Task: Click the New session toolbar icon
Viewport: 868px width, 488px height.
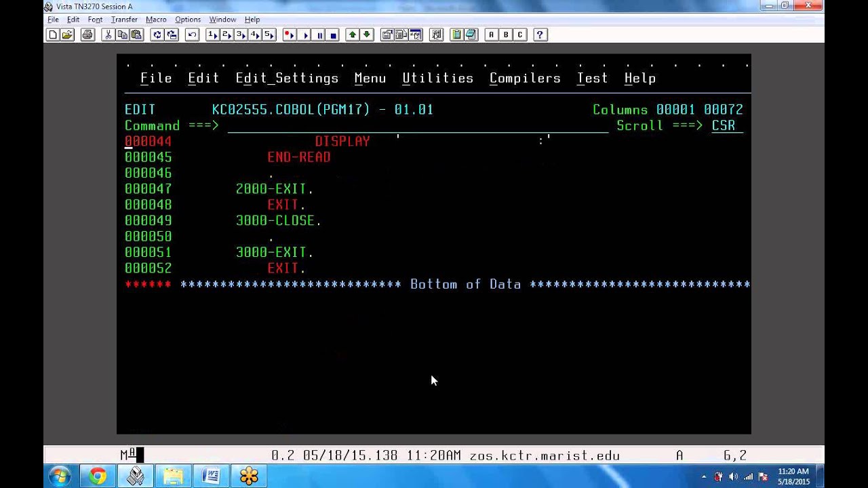Action: pyautogui.click(x=53, y=35)
